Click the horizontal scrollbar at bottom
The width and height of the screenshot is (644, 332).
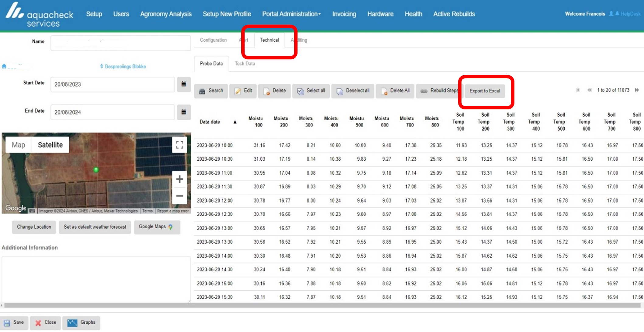click(x=322, y=305)
